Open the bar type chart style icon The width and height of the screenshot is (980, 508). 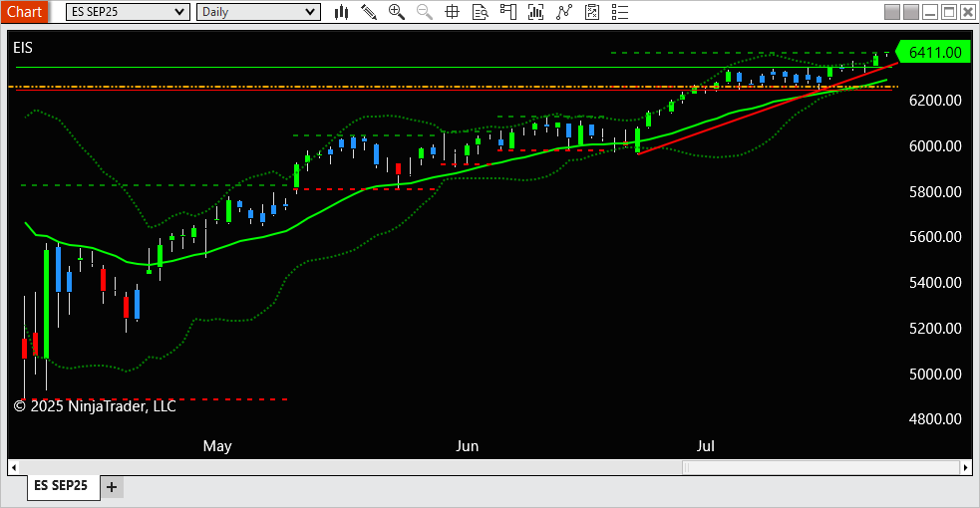pyautogui.click(x=341, y=12)
